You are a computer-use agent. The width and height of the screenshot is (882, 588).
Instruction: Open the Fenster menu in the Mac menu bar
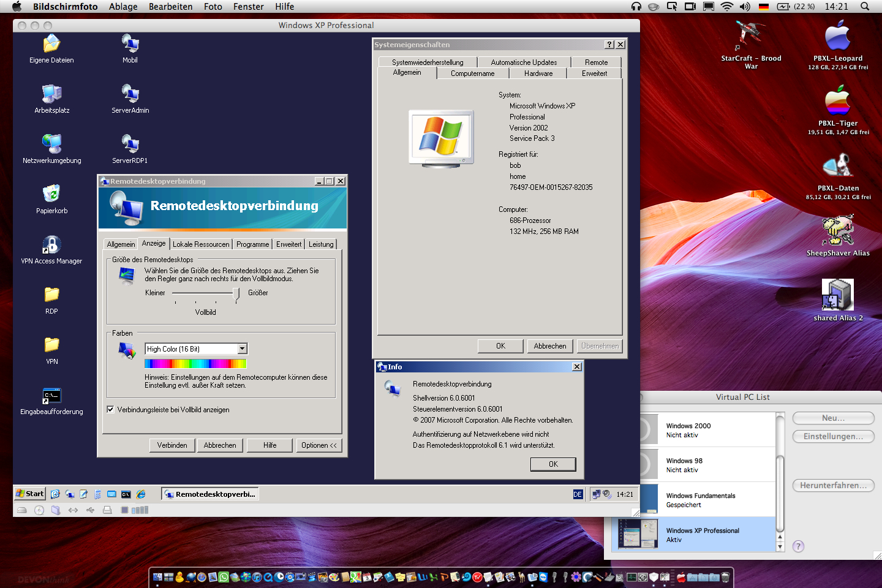tap(248, 7)
